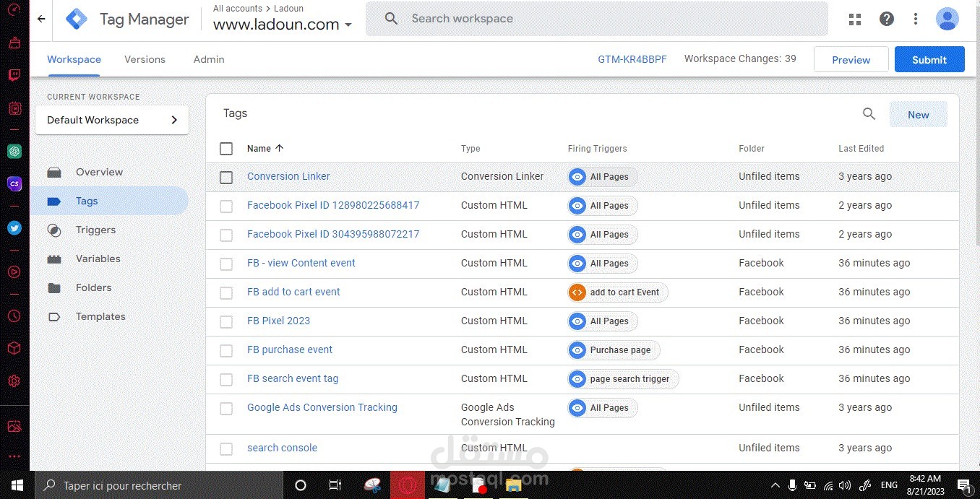
Task: Open Task View icon on taskbar
Action: (335, 485)
